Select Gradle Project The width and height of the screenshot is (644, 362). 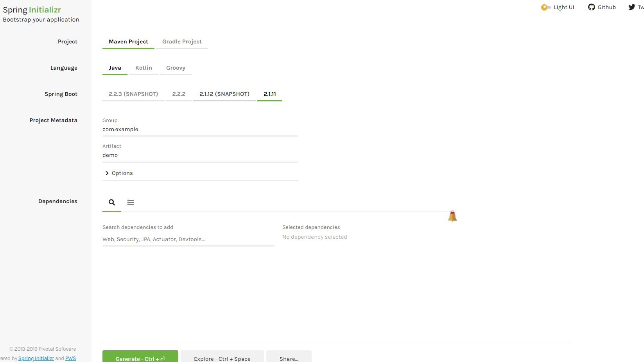(x=182, y=42)
